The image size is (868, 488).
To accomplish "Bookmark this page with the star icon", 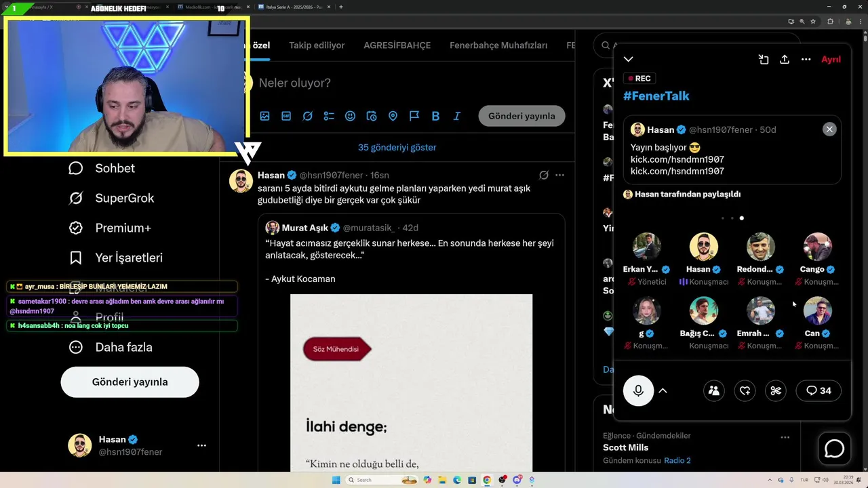I will 813,21.
